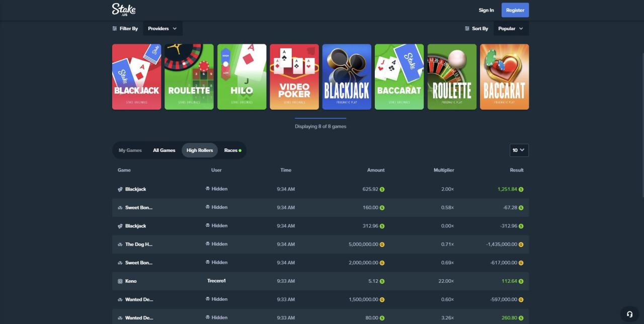The width and height of the screenshot is (644, 324).
Task: Switch to the All Games tab
Action: point(164,150)
